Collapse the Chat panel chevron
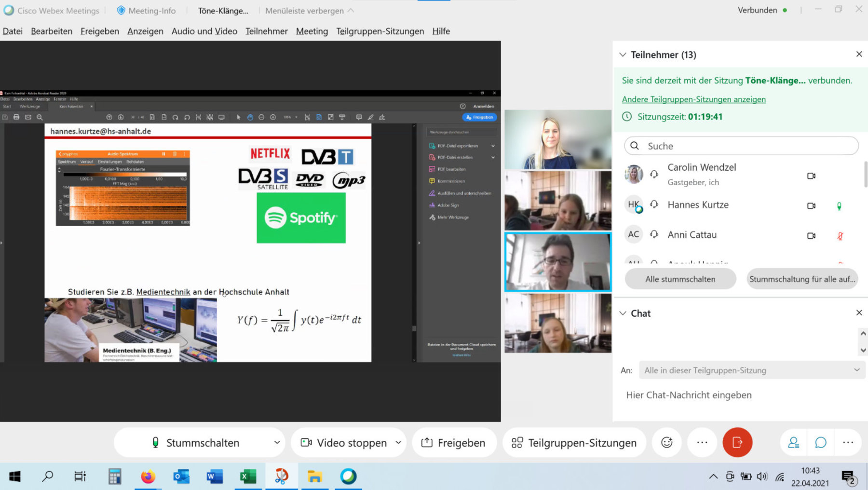 623,313
